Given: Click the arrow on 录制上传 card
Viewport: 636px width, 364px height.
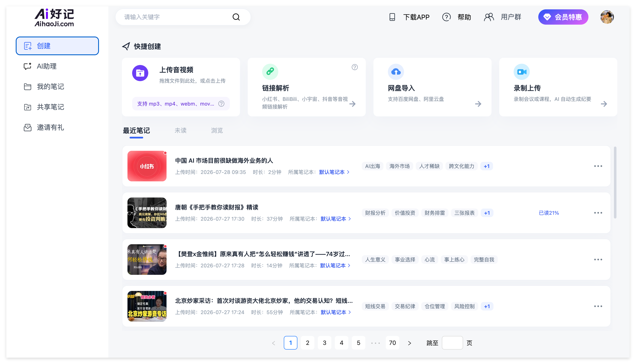Looking at the screenshot, I should 604,104.
